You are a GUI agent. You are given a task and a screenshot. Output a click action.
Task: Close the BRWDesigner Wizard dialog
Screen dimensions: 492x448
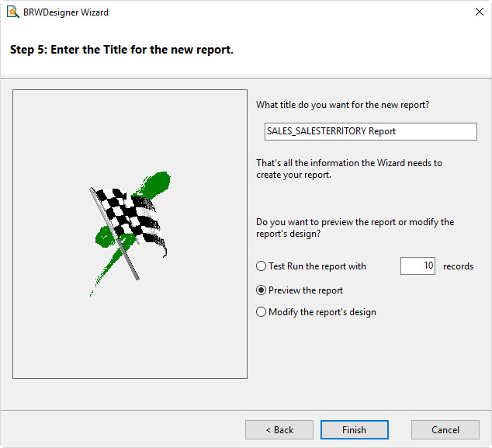tap(479, 12)
